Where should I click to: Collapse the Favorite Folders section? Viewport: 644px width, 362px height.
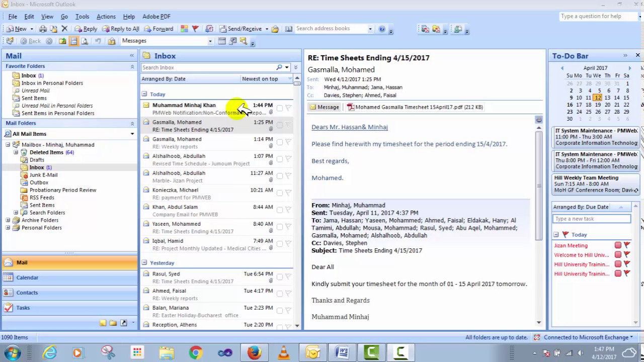tap(132, 66)
